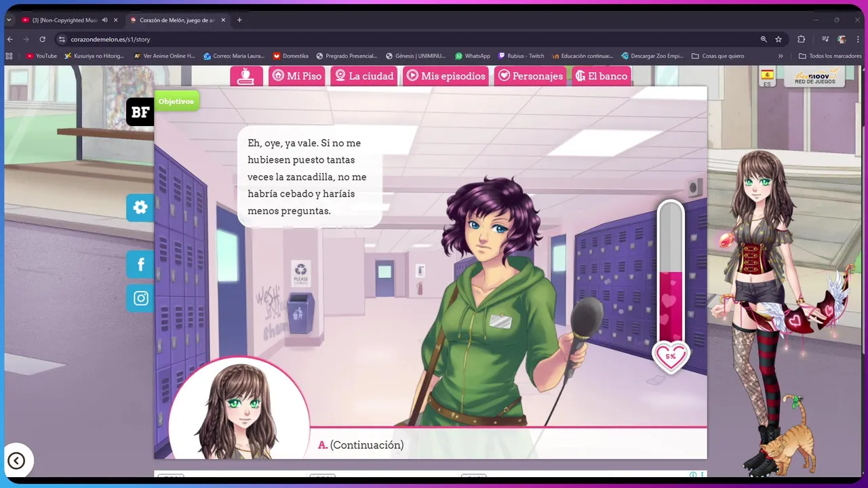Open the Personajes menu
Image resolution: width=868 pixels, height=488 pixels.
click(x=530, y=76)
